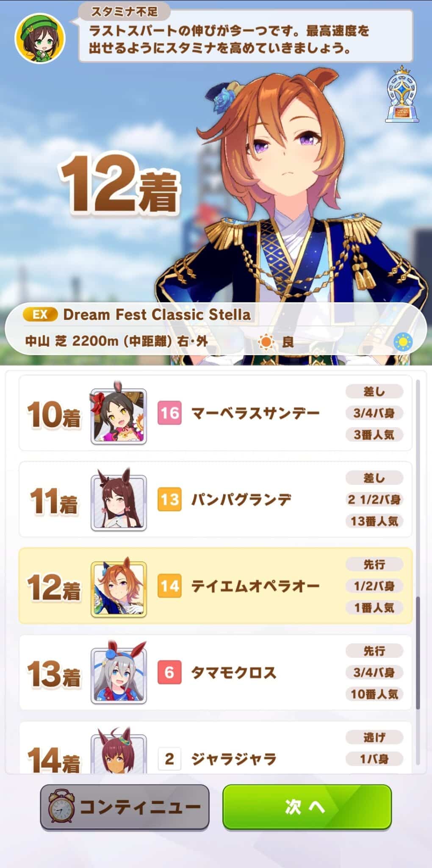Select gate number 14 orange badge
Image resolution: width=432 pixels, height=868 pixels.
click(169, 586)
